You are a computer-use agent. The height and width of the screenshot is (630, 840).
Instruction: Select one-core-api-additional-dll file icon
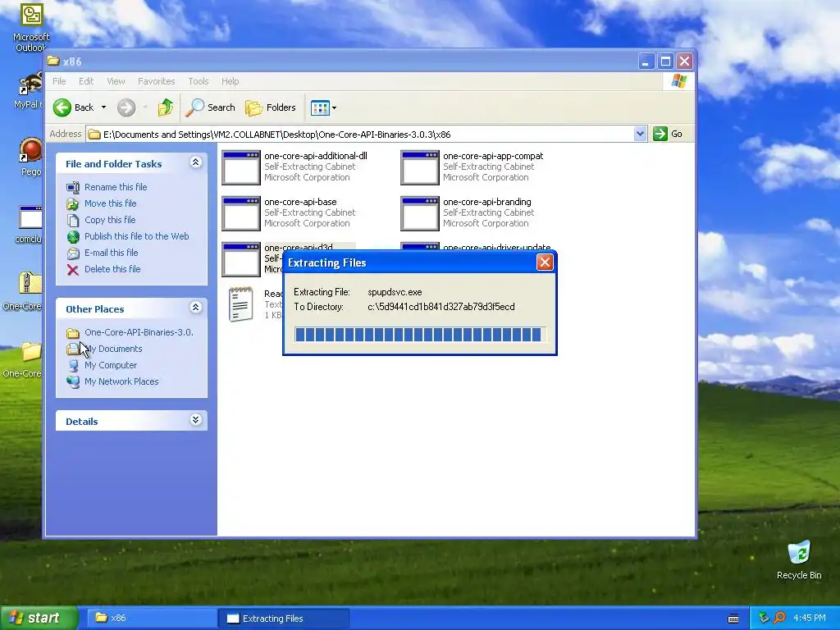[x=241, y=167]
